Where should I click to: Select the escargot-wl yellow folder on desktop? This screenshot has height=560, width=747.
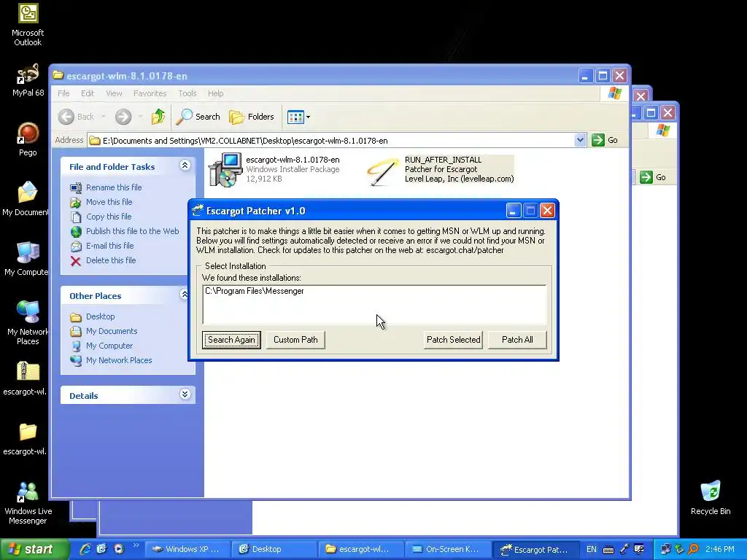pos(26,438)
